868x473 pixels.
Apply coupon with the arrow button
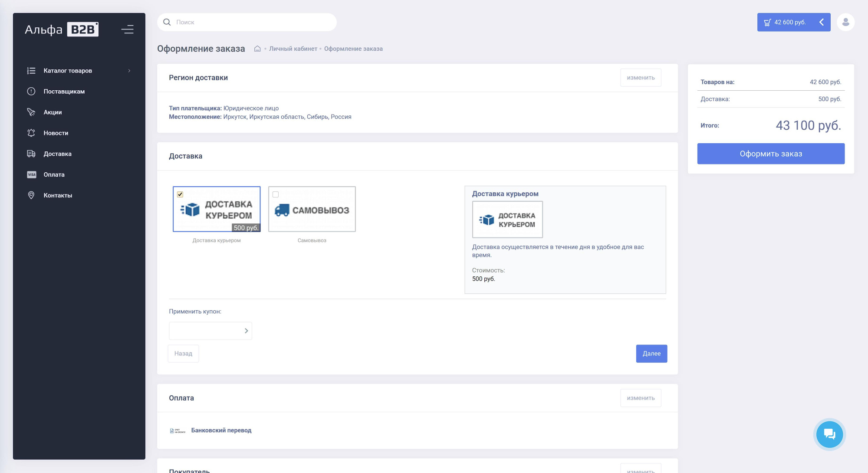click(x=246, y=331)
